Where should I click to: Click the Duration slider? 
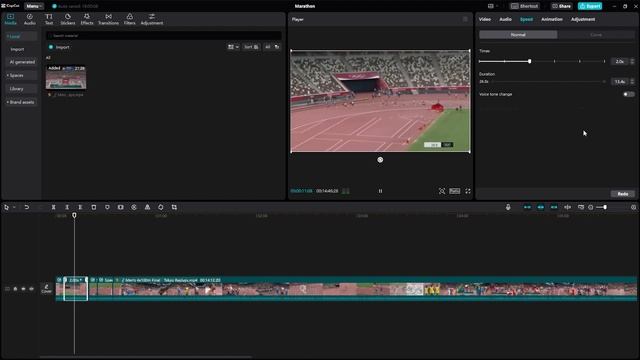point(549,82)
